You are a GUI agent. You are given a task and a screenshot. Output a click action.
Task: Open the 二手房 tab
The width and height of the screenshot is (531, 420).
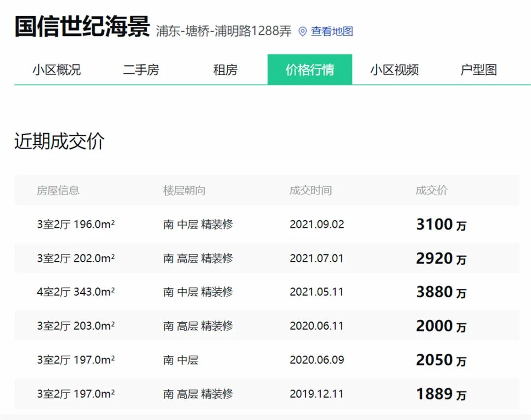pos(141,70)
